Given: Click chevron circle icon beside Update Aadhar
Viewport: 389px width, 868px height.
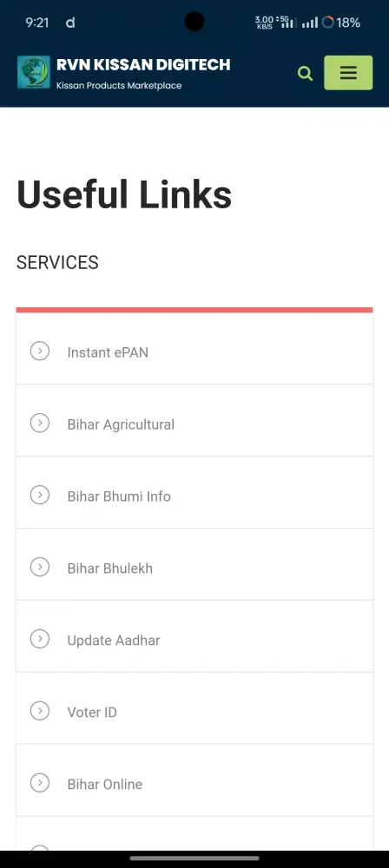Looking at the screenshot, I should point(39,639).
